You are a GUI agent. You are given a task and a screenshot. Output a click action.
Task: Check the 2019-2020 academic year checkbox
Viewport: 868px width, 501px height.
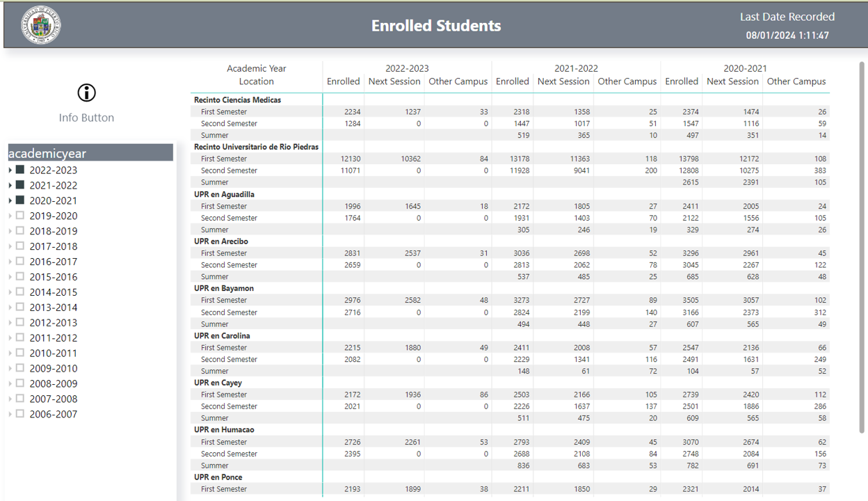20,216
